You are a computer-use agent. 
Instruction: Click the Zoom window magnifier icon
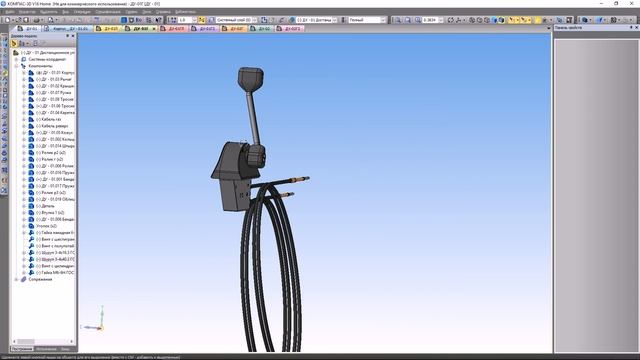398,20
